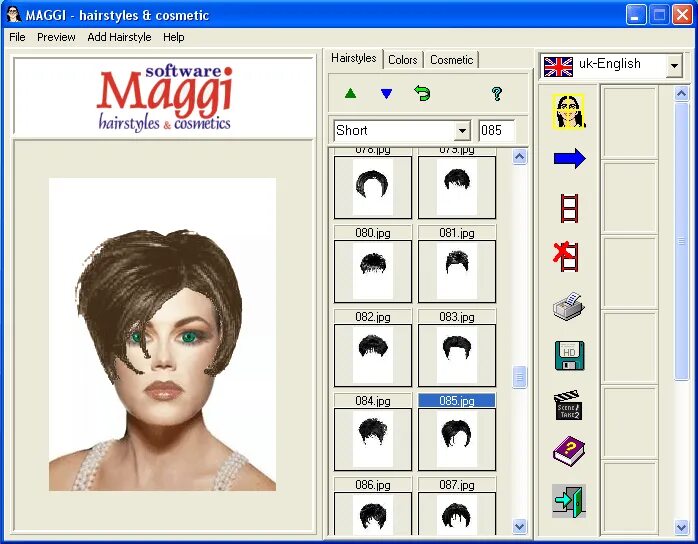Click the Maggi software logo banner
This screenshot has height=544, width=698.
coord(164,96)
